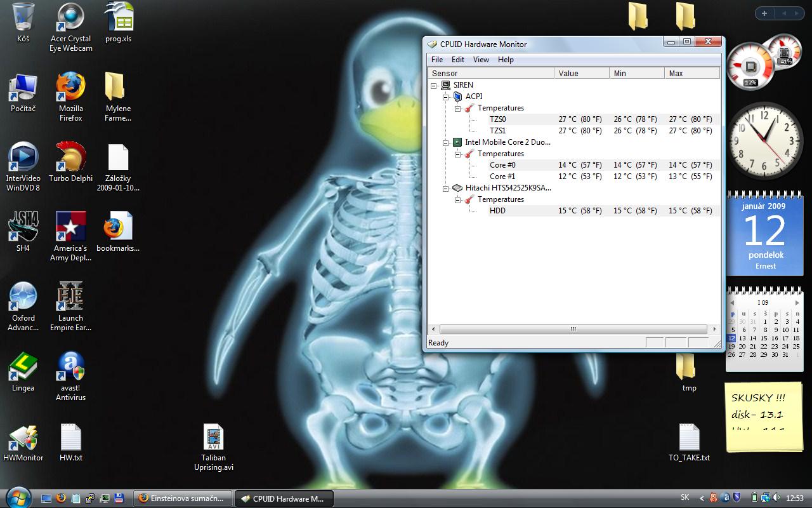Viewport: 812px width, 508px height.
Task: Launch the Mozilla Firefox desktop shortcut
Action: point(71,97)
